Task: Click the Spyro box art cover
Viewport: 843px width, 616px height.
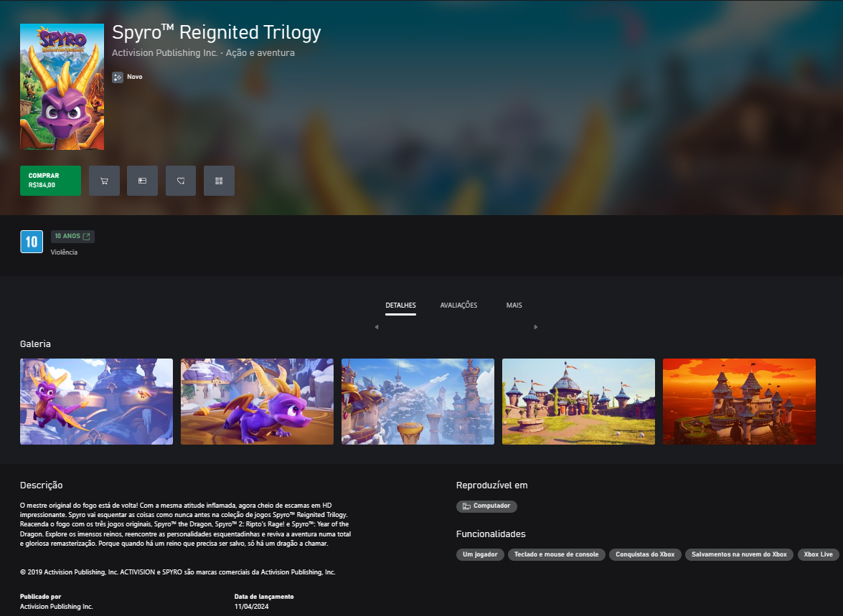Action: click(x=62, y=87)
